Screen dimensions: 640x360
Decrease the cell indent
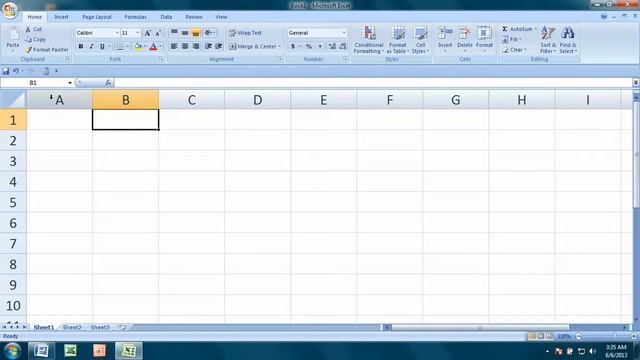point(208,47)
